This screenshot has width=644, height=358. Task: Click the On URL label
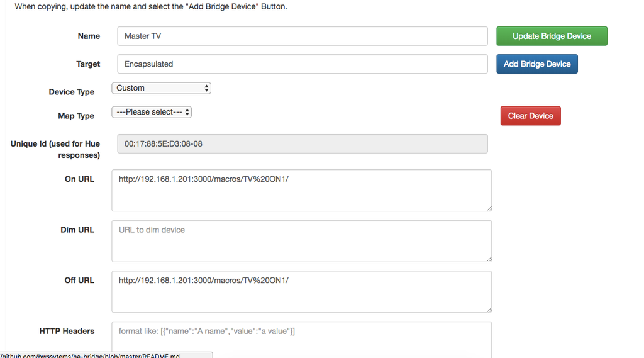point(79,179)
